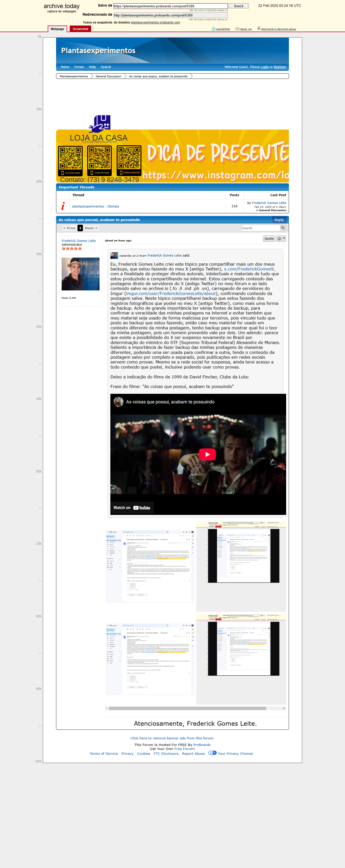Screen dimensions: 345x868
Task: Open the Help menu item
Action: pos(92,67)
